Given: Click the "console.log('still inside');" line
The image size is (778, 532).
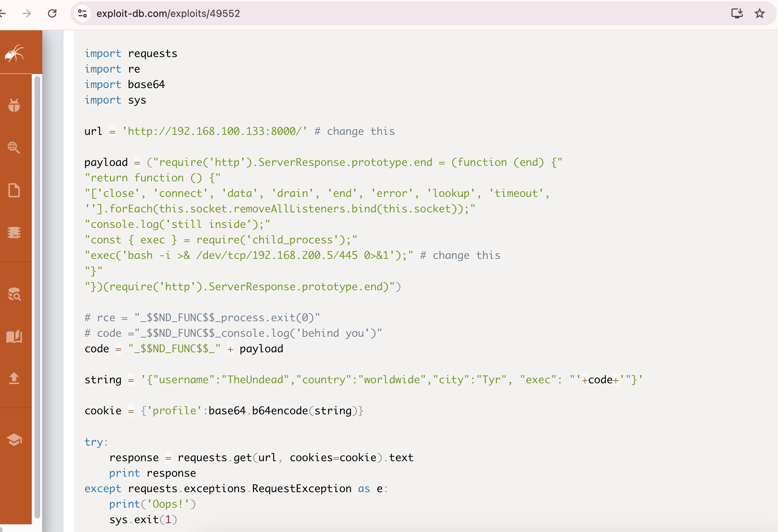Looking at the screenshot, I should tap(178, 224).
